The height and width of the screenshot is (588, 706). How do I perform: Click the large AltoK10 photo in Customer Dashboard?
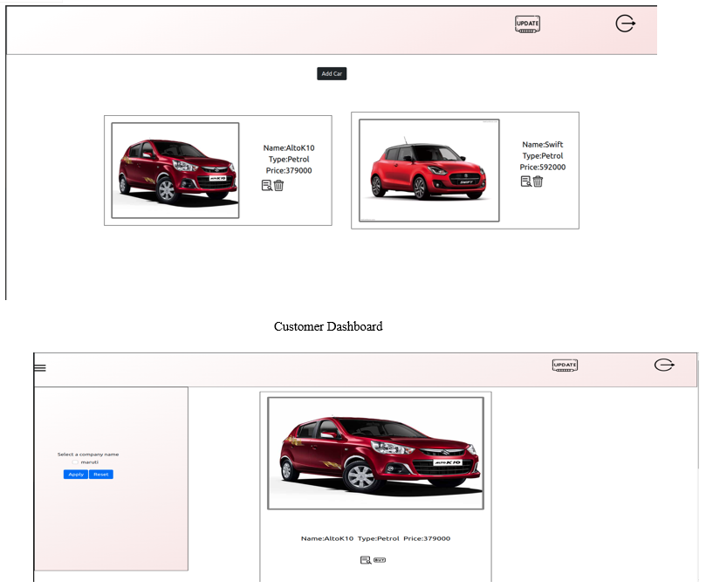pos(375,454)
